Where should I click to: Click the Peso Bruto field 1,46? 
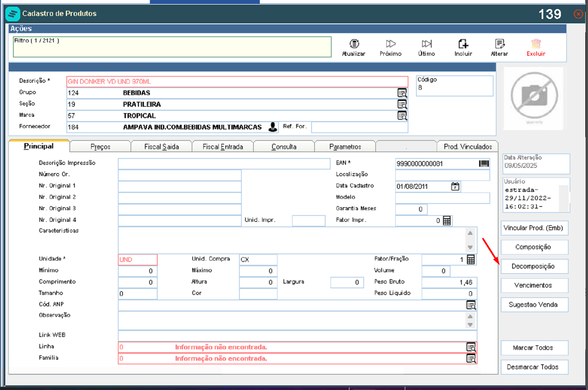[x=449, y=283]
